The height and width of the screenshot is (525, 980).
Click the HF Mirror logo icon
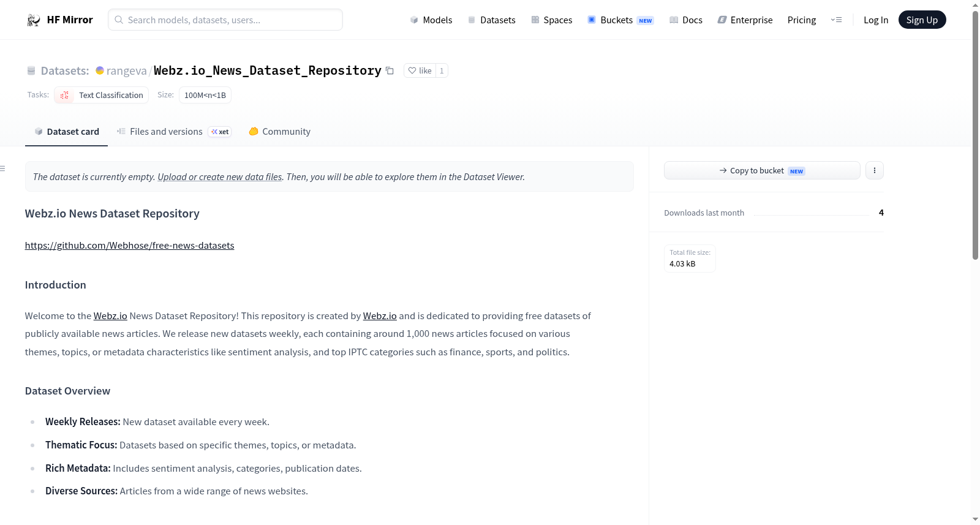click(x=34, y=20)
